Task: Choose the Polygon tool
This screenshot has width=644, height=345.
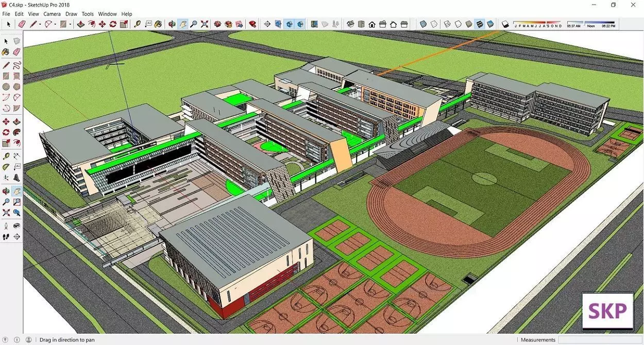Action: (16, 87)
